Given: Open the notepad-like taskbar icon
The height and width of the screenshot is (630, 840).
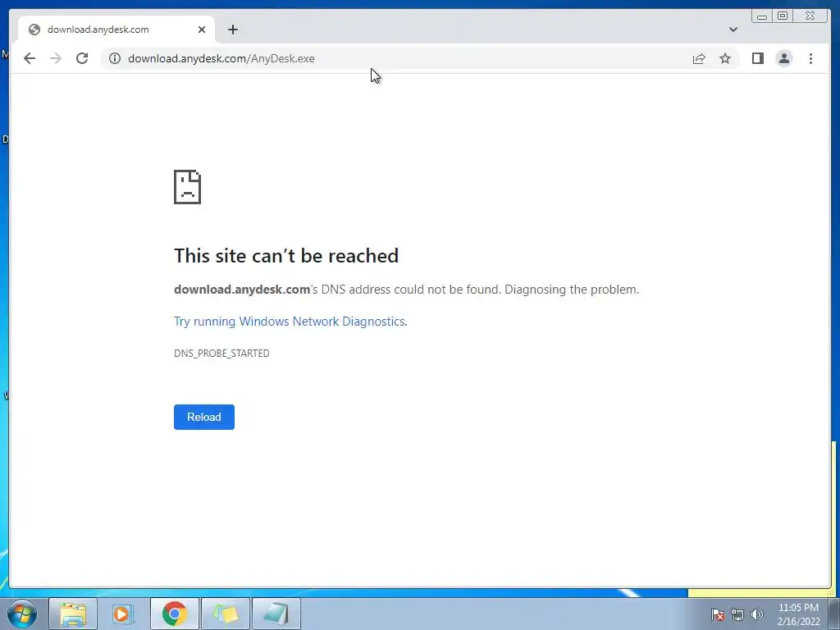Looking at the screenshot, I should [x=276, y=614].
